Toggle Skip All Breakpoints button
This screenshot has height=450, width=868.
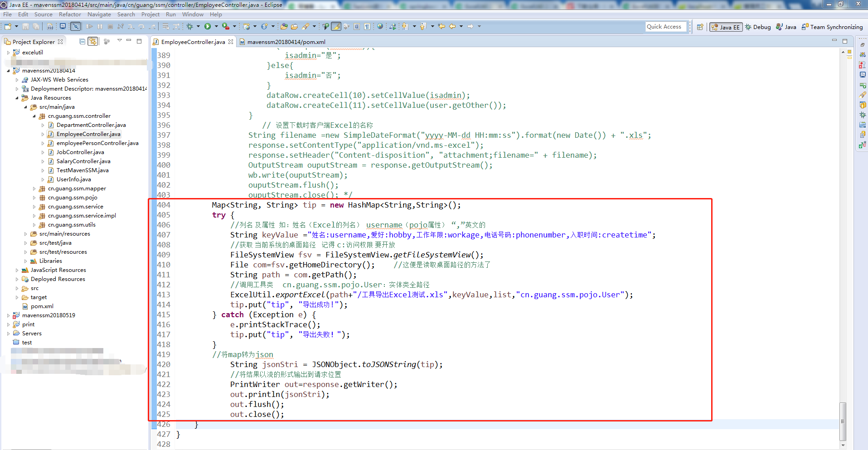pyautogui.click(x=76, y=27)
